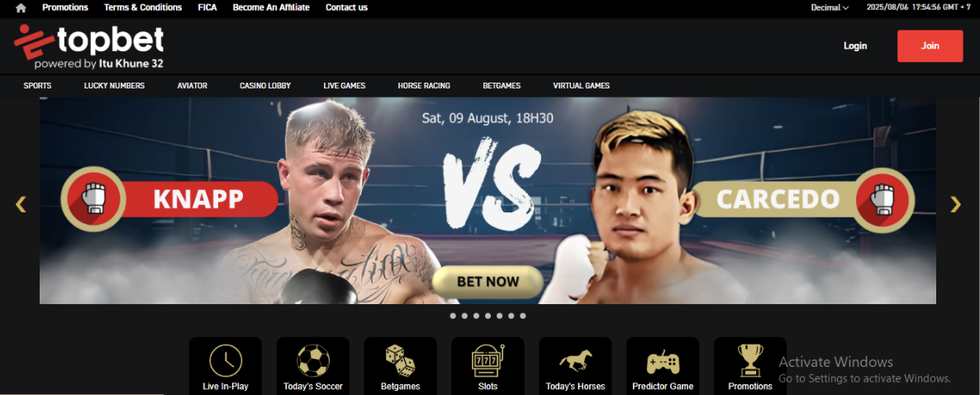Viewport: 980px width, 395px height.
Task: Open Today's Horses icon tile
Action: (576, 366)
